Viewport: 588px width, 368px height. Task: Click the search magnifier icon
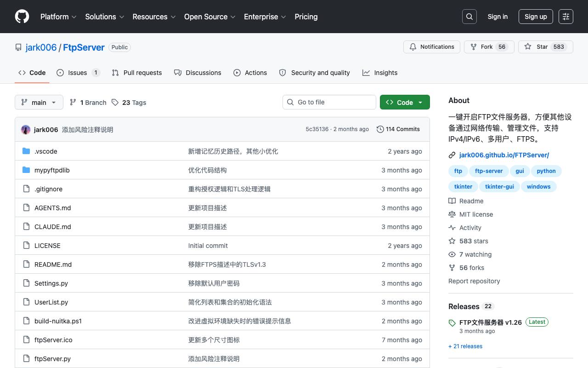pyautogui.click(x=469, y=17)
